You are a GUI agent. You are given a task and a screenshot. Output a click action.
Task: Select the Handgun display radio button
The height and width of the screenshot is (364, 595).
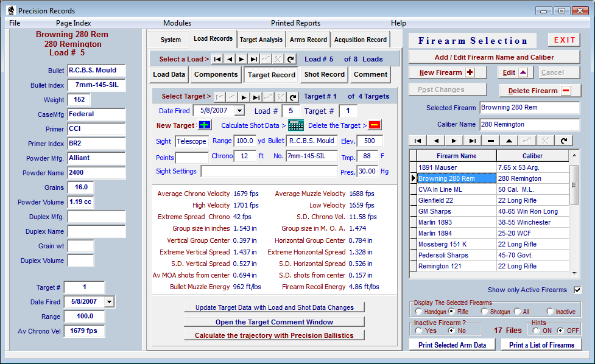(418, 311)
